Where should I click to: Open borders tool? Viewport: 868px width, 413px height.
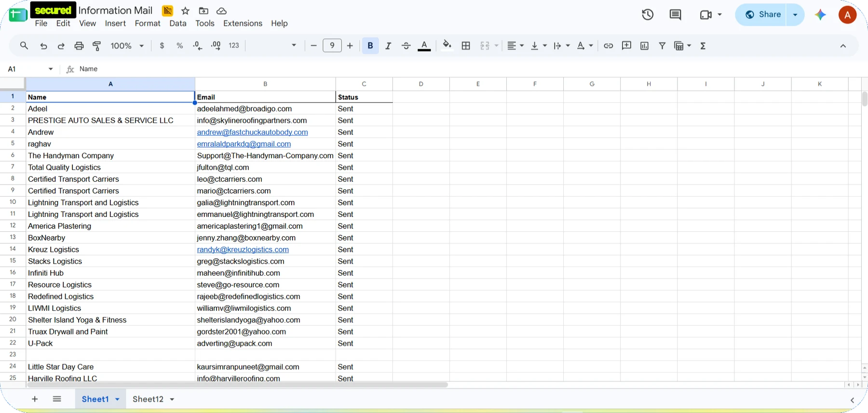[x=466, y=46]
